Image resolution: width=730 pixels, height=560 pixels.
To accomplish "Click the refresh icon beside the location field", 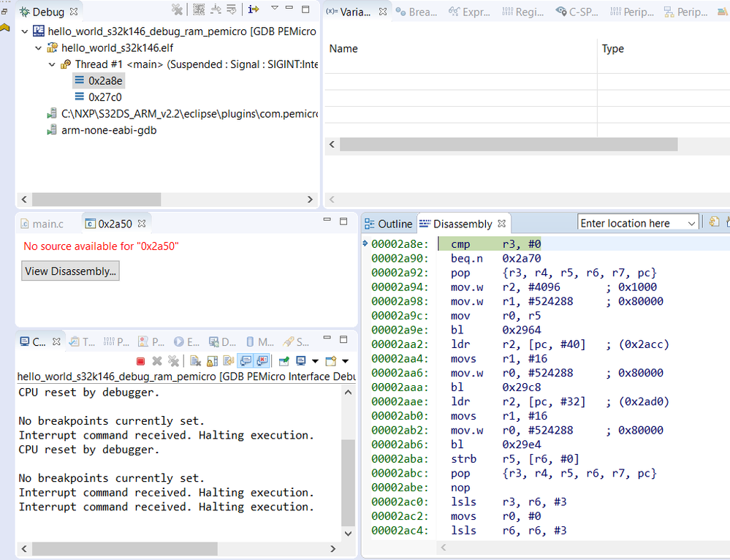I will click(x=714, y=223).
